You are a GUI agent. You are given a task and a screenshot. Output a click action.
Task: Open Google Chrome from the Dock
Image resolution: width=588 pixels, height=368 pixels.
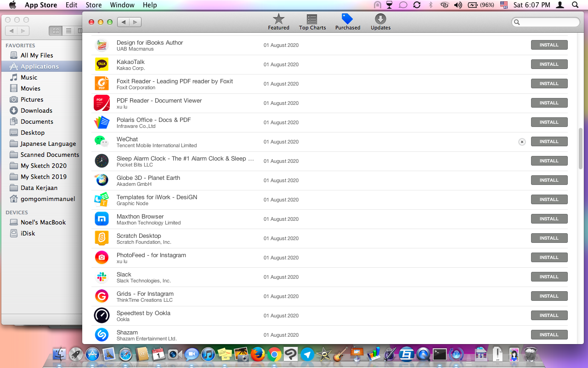pos(274,354)
